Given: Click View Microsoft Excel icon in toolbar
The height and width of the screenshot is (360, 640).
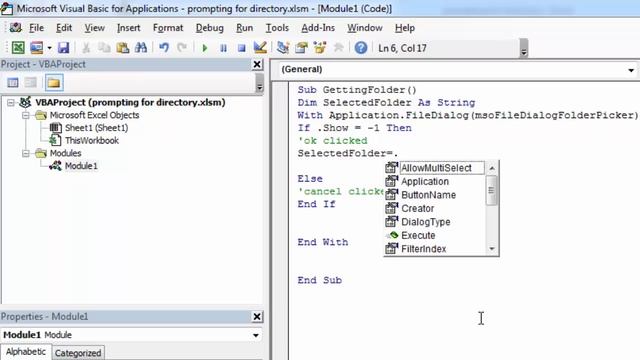Looking at the screenshot, I should pos(18,48).
